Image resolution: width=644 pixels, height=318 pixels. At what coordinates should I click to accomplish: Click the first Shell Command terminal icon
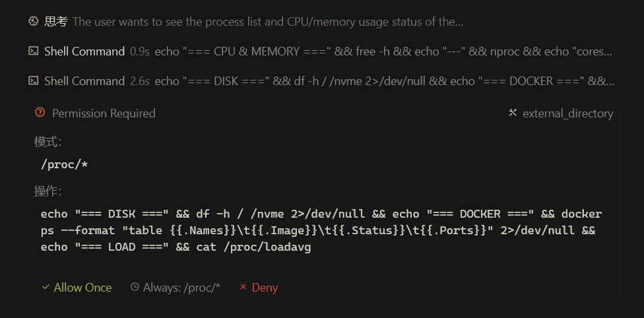point(33,51)
